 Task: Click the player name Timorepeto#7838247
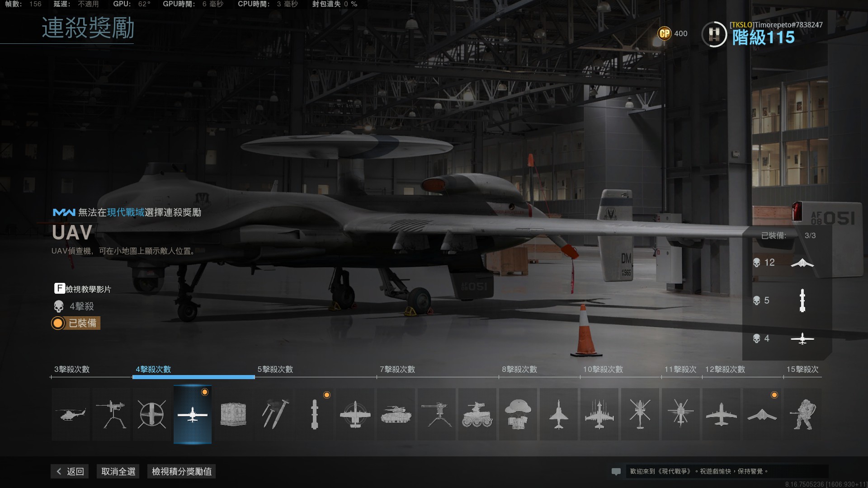pos(788,25)
